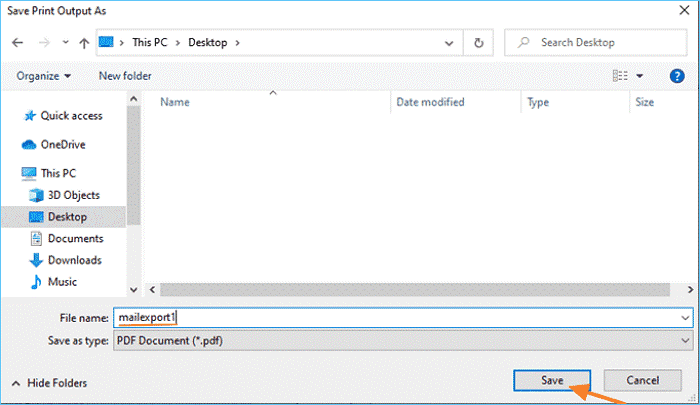Click the New folder button

coord(124,76)
